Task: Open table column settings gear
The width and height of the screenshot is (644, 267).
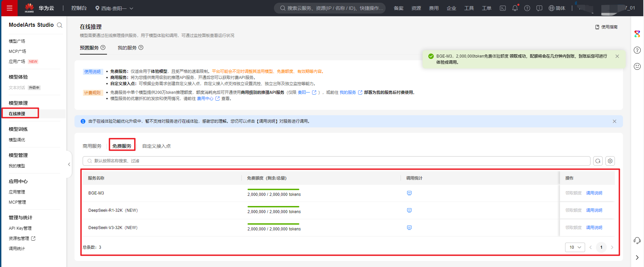Action: [610, 161]
